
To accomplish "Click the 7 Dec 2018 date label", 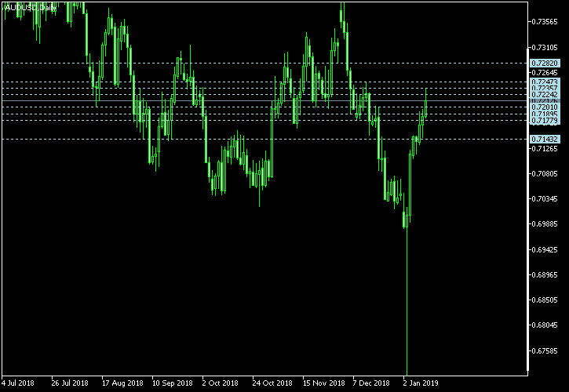I will click(x=371, y=383).
